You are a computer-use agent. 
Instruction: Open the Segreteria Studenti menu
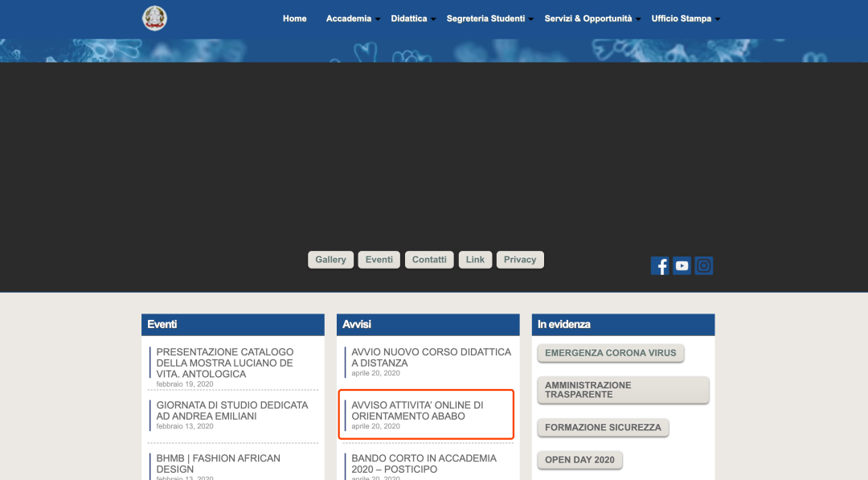[485, 18]
